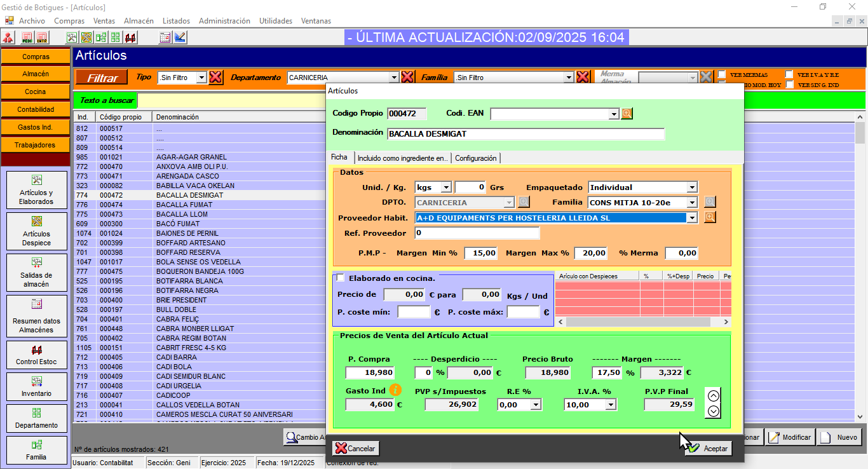868x469 pixels.
Task: Open the Administración menu
Action: (x=224, y=21)
